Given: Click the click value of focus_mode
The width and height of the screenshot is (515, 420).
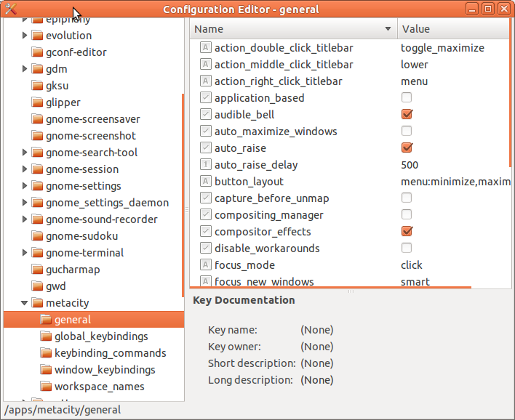Looking at the screenshot, I should point(411,265).
